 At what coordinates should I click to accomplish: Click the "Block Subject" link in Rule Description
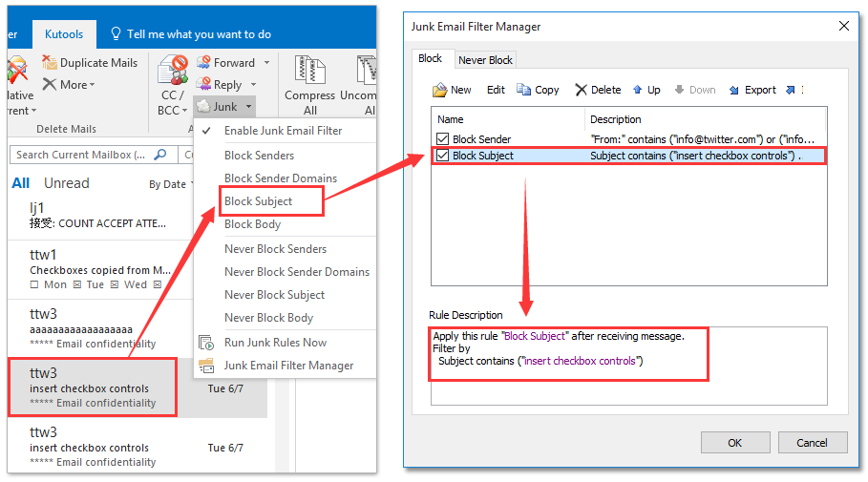point(534,336)
